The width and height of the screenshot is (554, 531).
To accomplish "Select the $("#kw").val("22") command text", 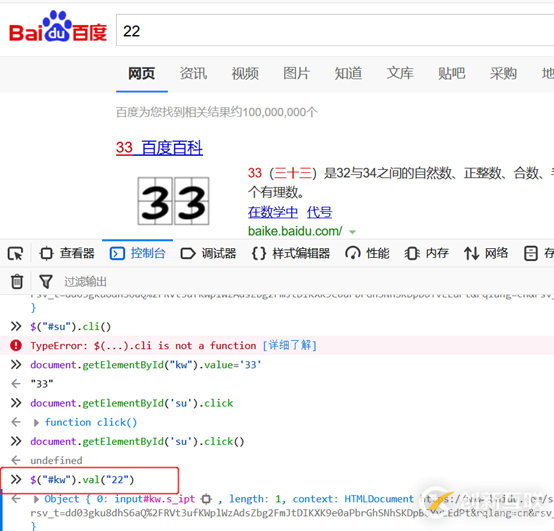I will (x=82, y=480).
